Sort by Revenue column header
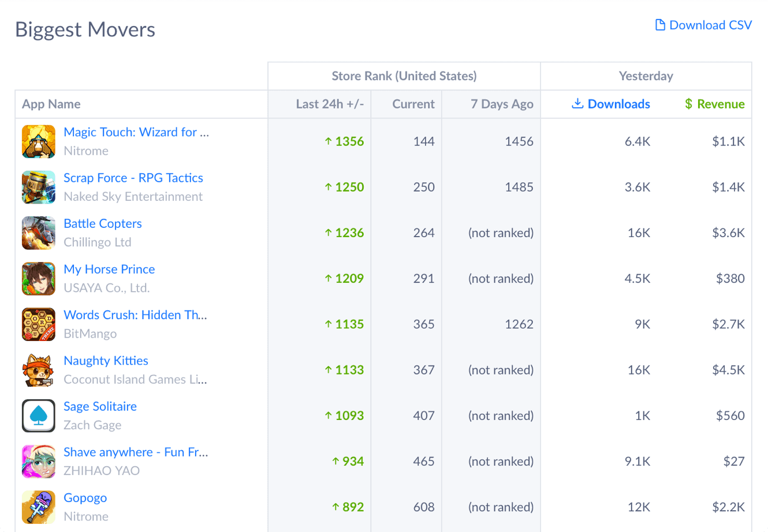Image resolution: width=768 pixels, height=532 pixels. (715, 104)
